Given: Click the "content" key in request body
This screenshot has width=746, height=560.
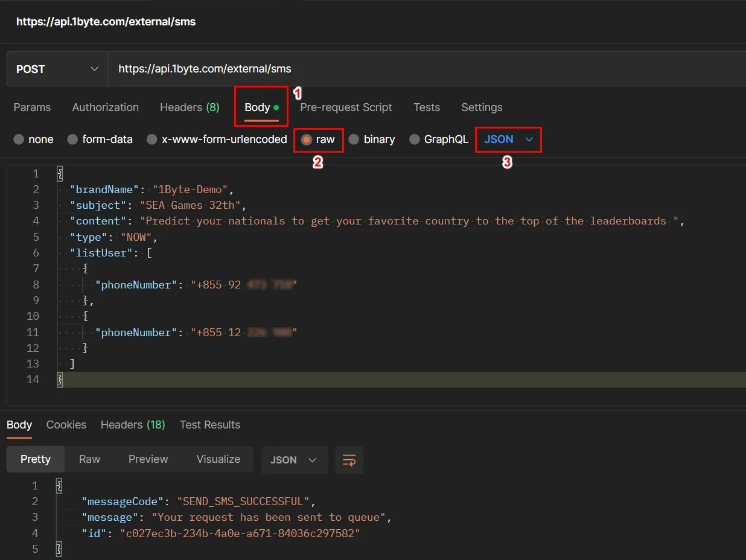Looking at the screenshot, I should [x=98, y=221].
